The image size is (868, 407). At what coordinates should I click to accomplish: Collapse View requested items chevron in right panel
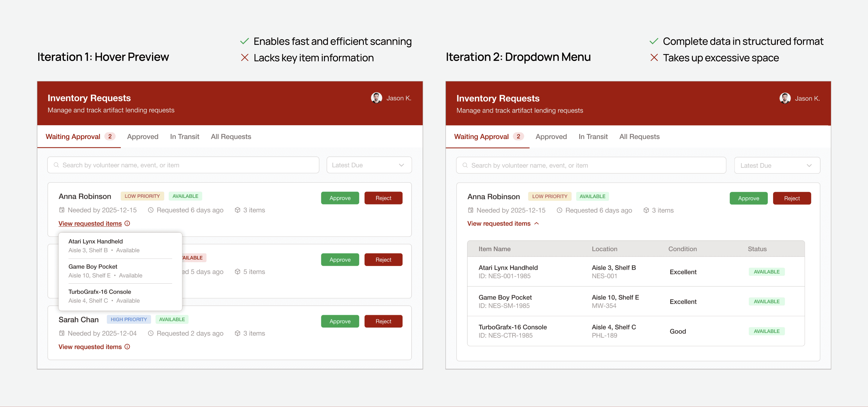pyautogui.click(x=536, y=223)
